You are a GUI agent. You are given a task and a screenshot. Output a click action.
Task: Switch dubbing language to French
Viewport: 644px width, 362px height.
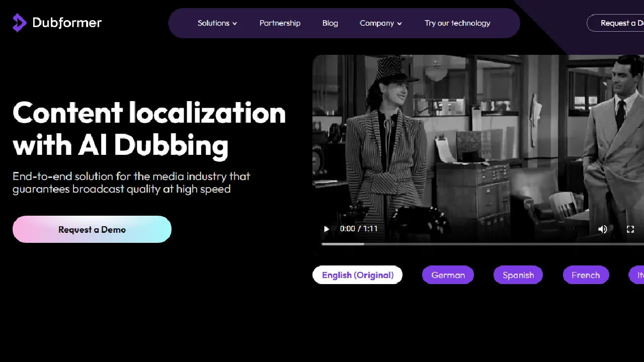pos(586,275)
